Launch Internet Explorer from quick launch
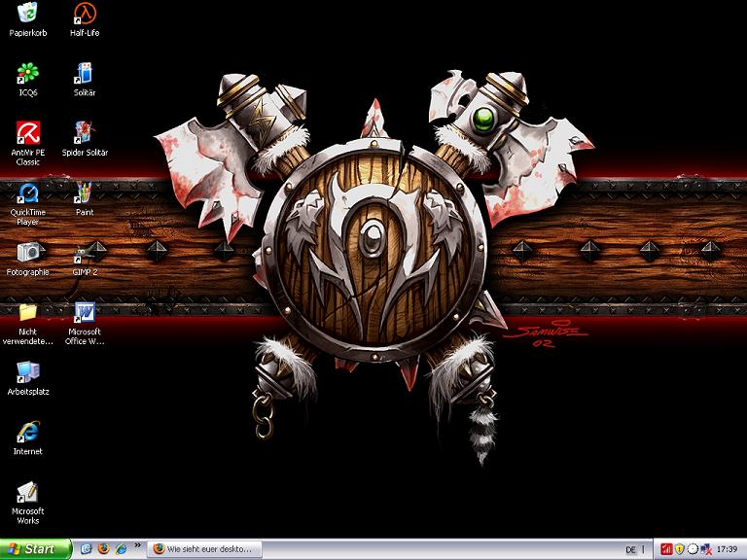The height and width of the screenshot is (560, 747). point(121,549)
